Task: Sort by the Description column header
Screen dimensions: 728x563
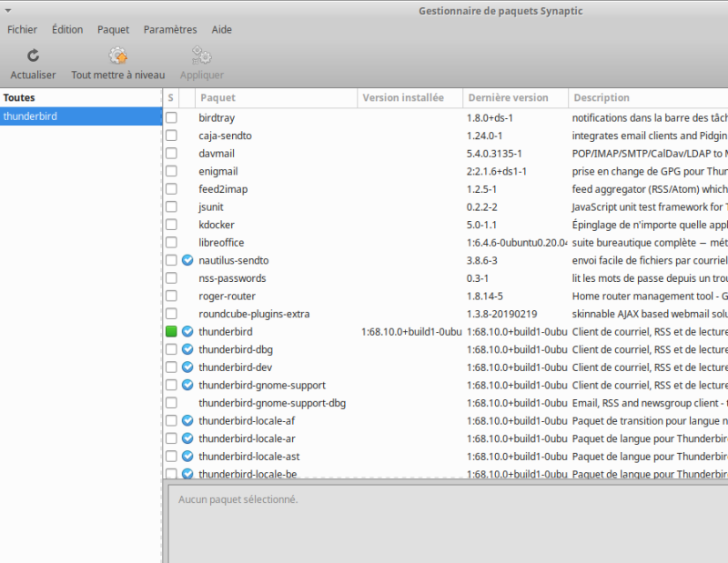Action: click(x=648, y=98)
